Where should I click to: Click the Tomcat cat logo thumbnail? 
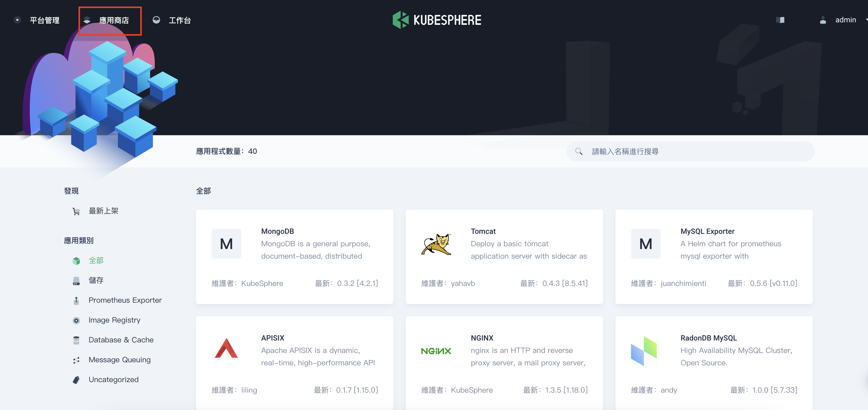[436, 244]
